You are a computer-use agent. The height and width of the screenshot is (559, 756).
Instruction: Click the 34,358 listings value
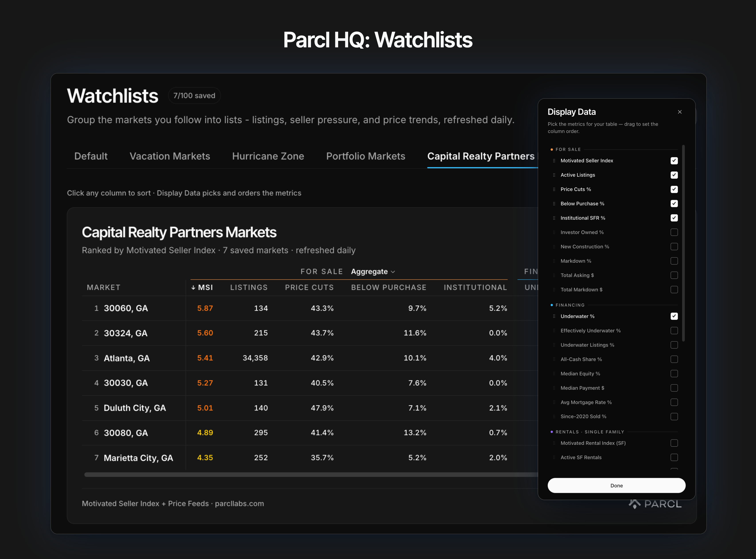point(255,358)
